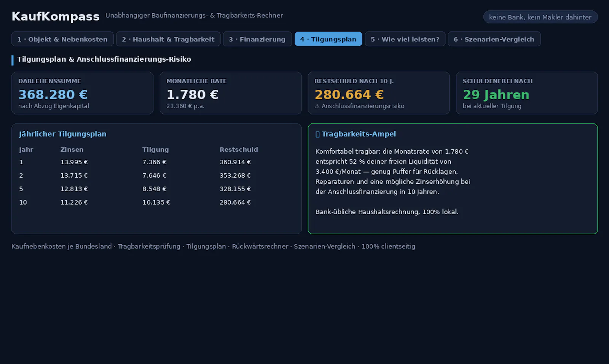Click the Zinsen cell 11.226 €
Image resolution: width=609 pixels, height=364 pixels.
pos(74,202)
